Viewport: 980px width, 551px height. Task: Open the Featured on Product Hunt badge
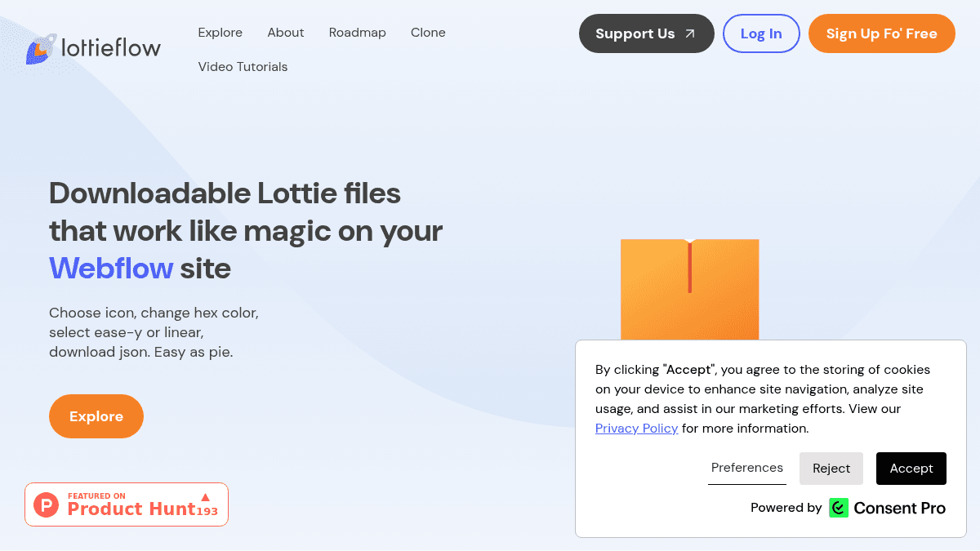click(x=127, y=504)
